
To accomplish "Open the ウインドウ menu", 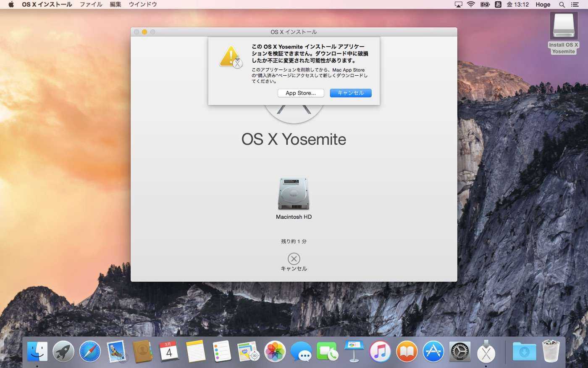I will click(x=143, y=5).
